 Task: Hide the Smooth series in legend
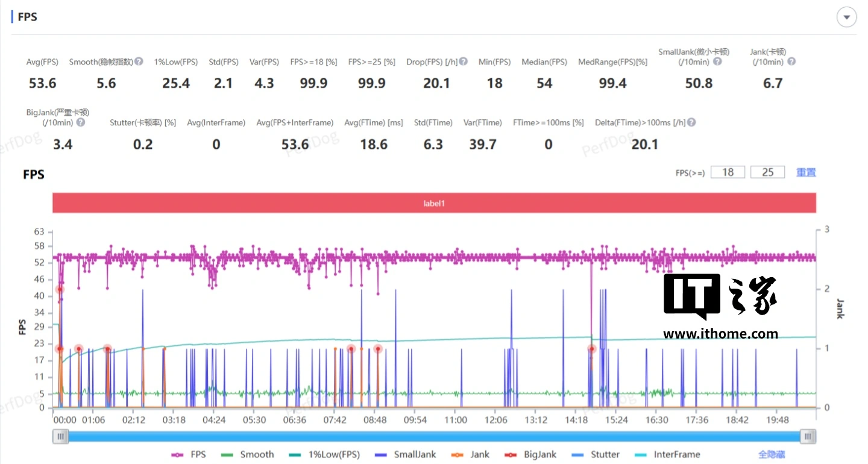coord(248,454)
